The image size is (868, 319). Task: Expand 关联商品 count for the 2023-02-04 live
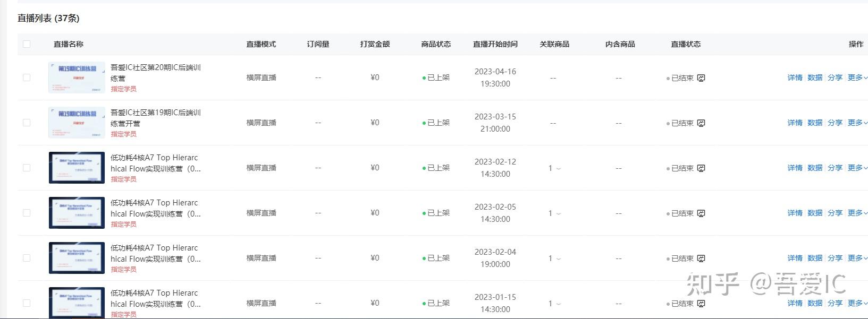554,258
